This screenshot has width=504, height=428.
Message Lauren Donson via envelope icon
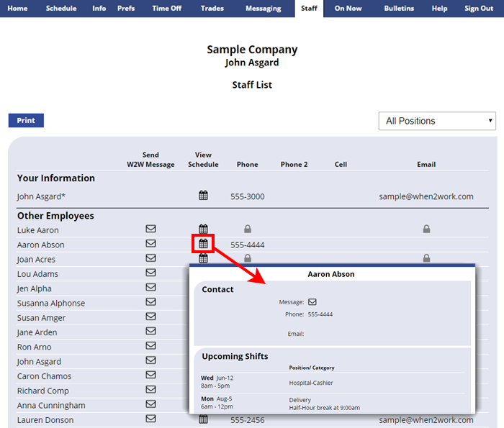[150, 419]
